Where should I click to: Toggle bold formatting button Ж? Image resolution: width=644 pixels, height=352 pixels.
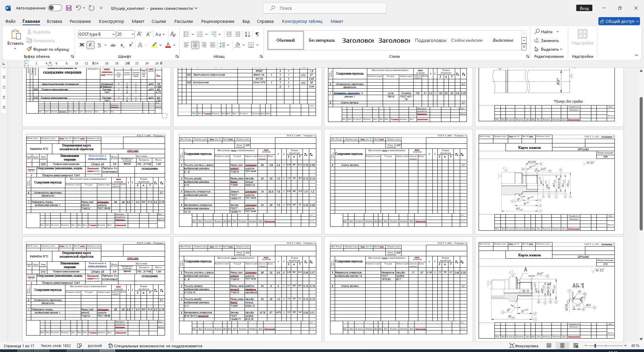tap(82, 45)
